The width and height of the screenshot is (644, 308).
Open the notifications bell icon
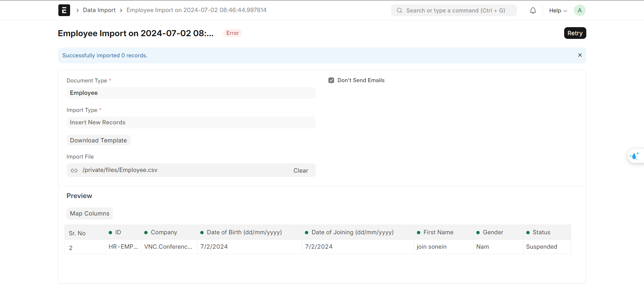533,10
